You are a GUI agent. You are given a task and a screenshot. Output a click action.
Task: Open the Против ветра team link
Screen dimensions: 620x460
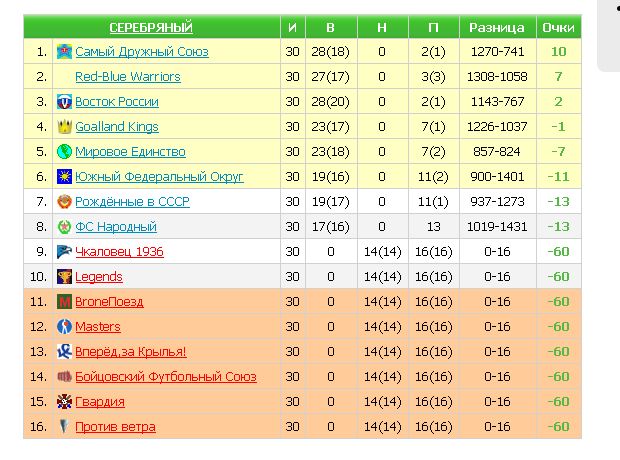tap(115, 427)
